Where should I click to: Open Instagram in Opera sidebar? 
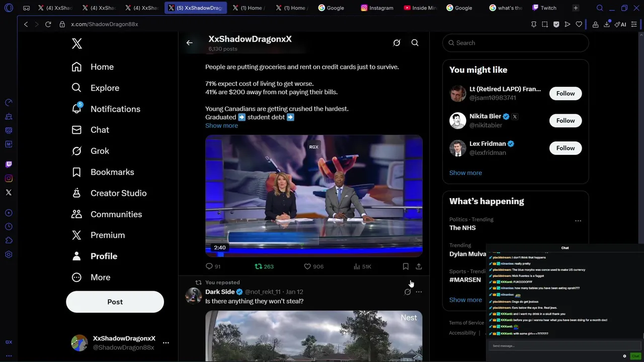click(x=9, y=178)
